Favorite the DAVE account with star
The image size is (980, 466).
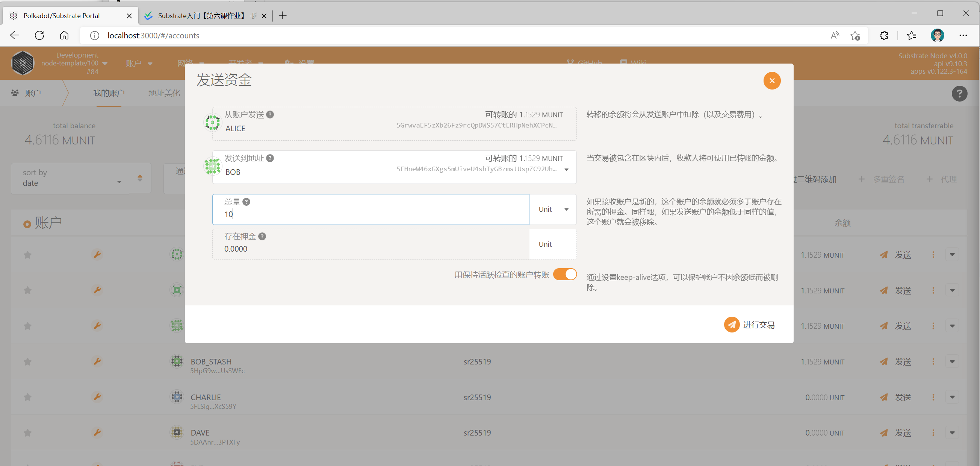[27, 433]
